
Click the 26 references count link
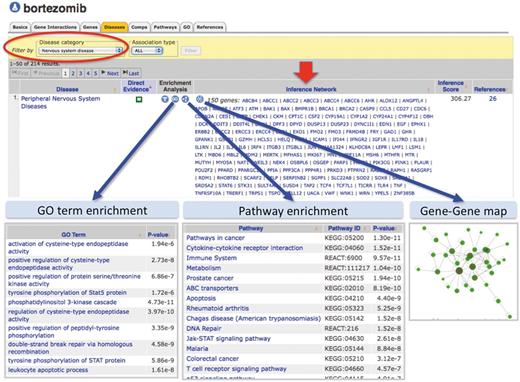[x=493, y=99]
